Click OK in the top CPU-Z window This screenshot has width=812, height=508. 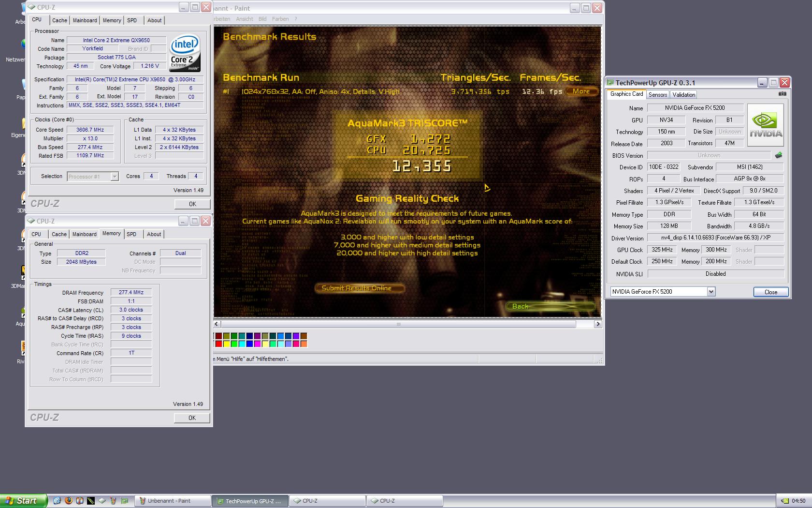point(192,204)
